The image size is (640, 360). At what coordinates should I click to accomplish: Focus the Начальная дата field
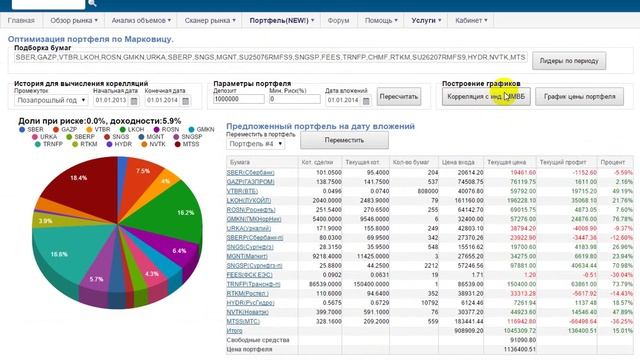111,100
